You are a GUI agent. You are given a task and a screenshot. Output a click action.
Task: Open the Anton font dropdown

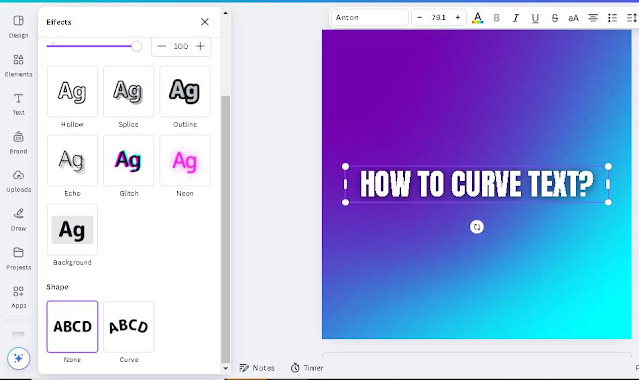click(370, 18)
